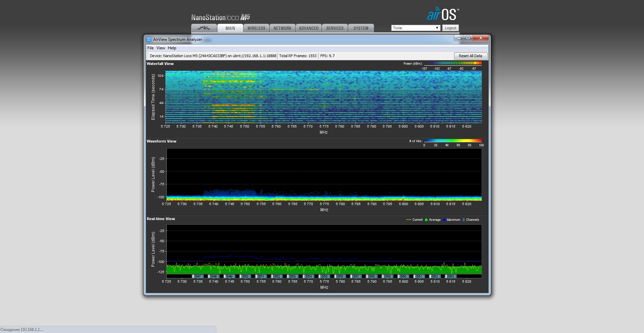Open the Tools dropdown
Screen dimensions: 644x333
pos(415,28)
